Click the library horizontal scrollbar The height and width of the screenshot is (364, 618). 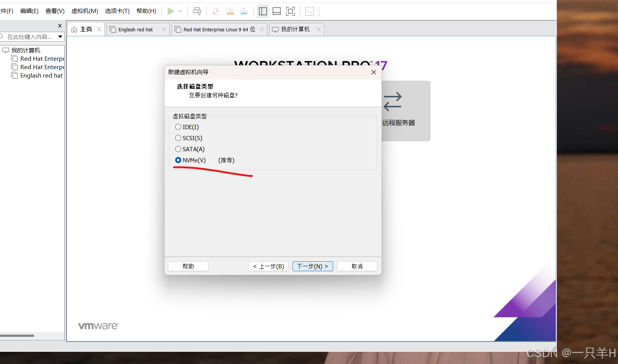(x=17, y=336)
